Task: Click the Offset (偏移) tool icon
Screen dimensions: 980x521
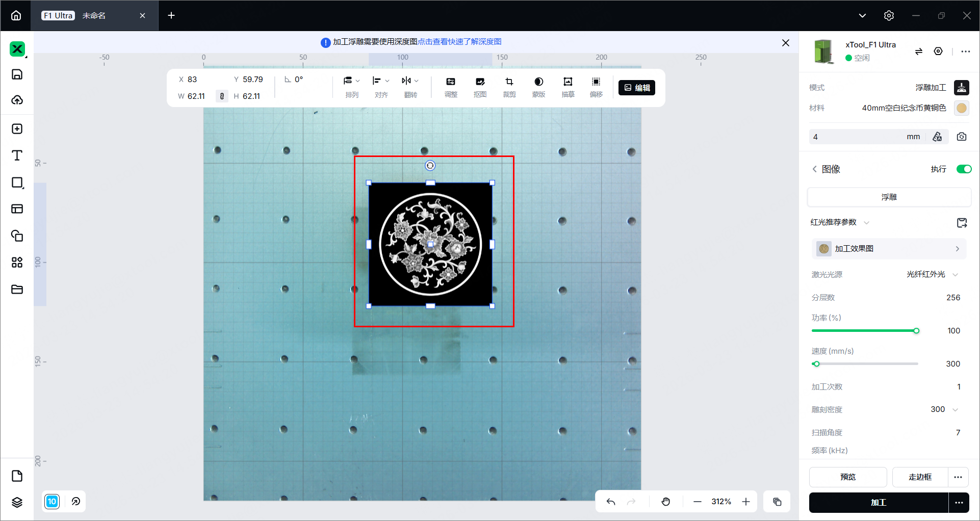Action: 596,87
